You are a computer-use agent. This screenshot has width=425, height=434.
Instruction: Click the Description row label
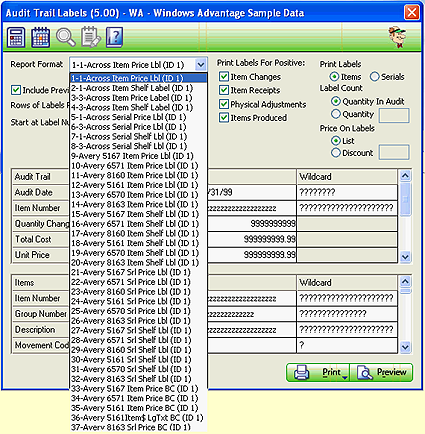35,330
